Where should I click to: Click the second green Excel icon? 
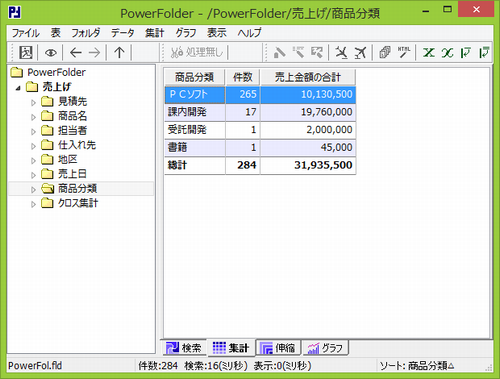(447, 52)
